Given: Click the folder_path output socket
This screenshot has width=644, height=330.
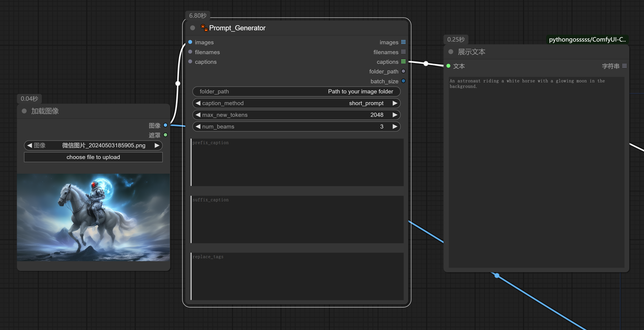Looking at the screenshot, I should 403,71.
